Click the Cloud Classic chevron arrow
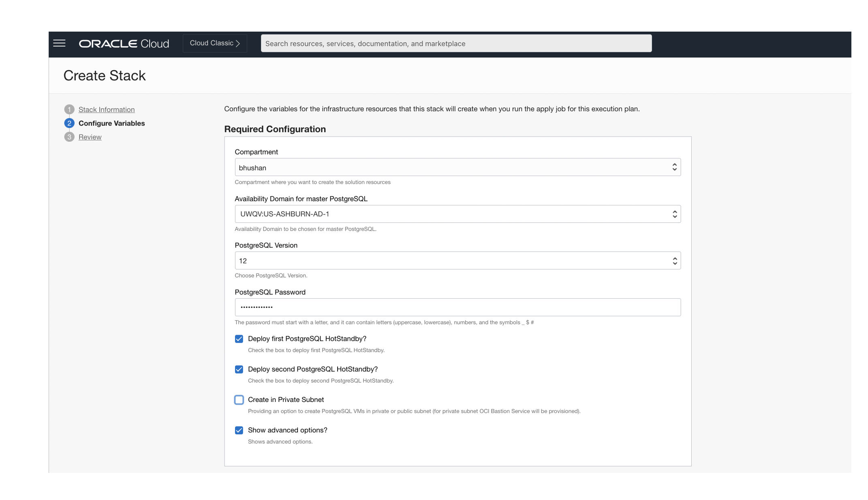 (x=238, y=43)
